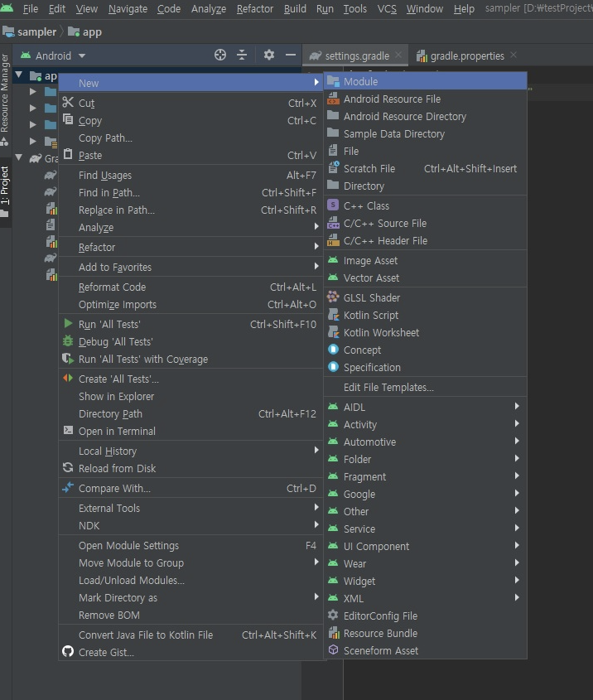Click the Cut scissors icon
593x700 pixels.
68,103
